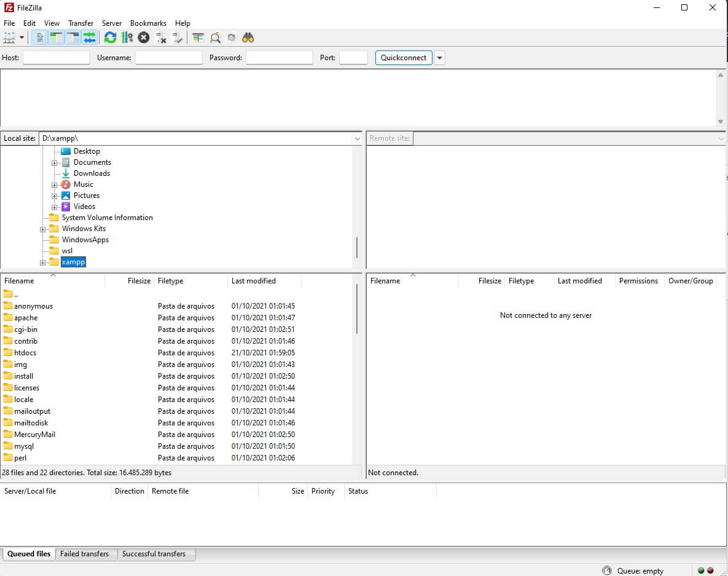
Task: Disconnect from the current server icon
Action: pyautogui.click(x=160, y=37)
